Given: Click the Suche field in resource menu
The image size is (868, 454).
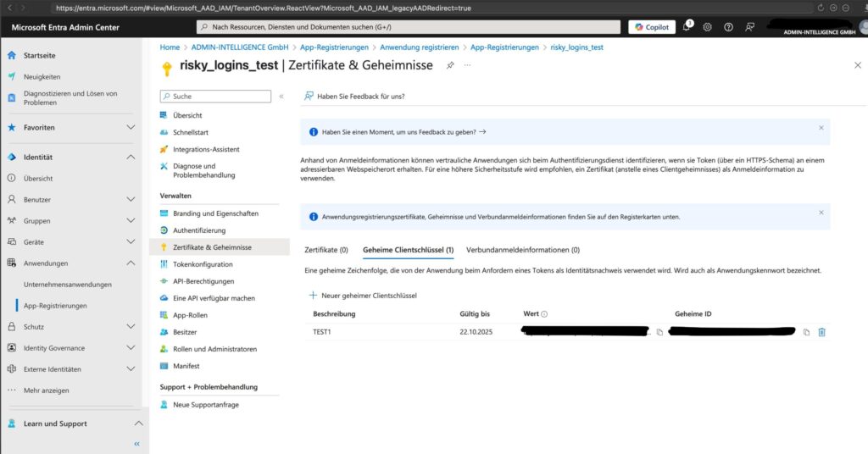Looking at the screenshot, I should click(x=215, y=97).
